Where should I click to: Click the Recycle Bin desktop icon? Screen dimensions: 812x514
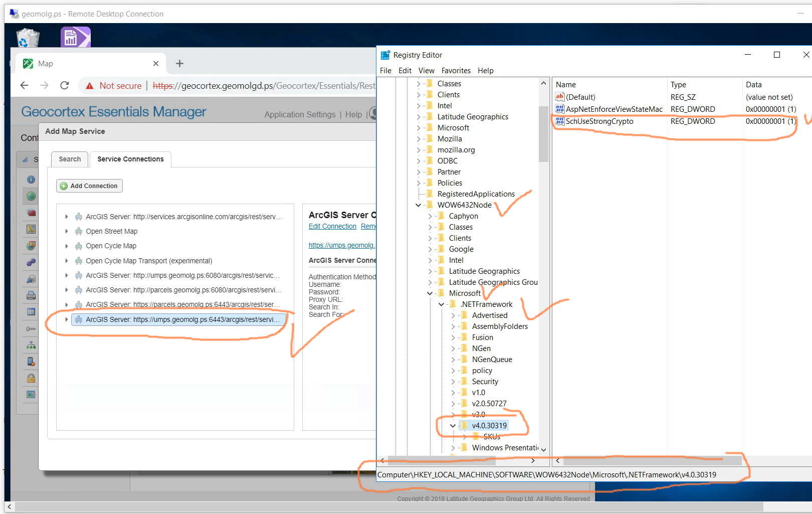tap(28, 37)
